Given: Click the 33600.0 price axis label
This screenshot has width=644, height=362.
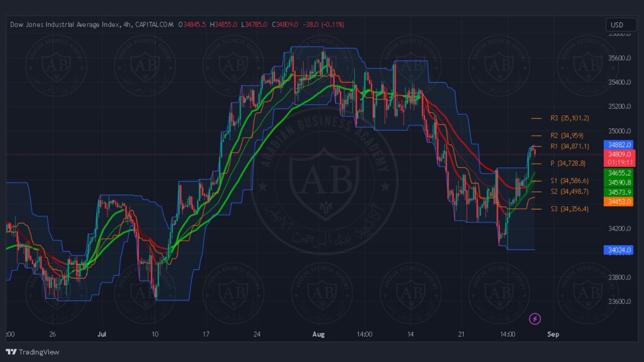Looking at the screenshot, I should tap(620, 302).
